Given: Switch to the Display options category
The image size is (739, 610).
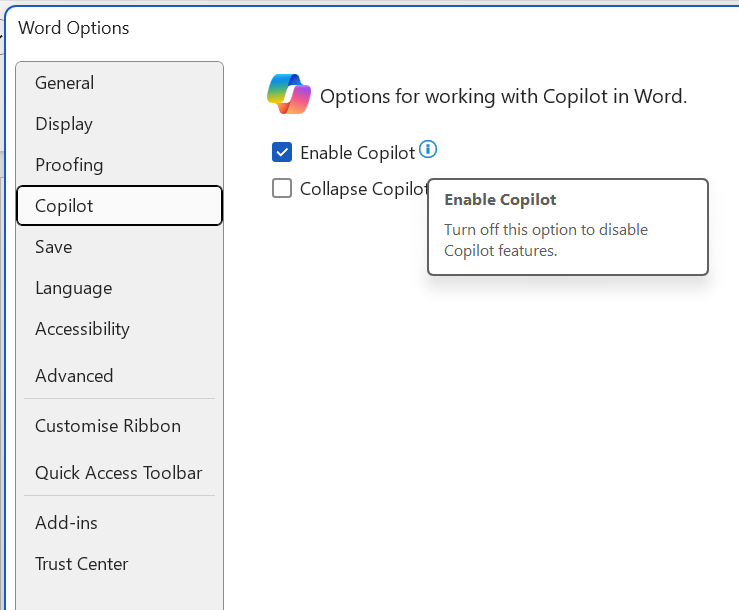Looking at the screenshot, I should pyautogui.click(x=119, y=124).
